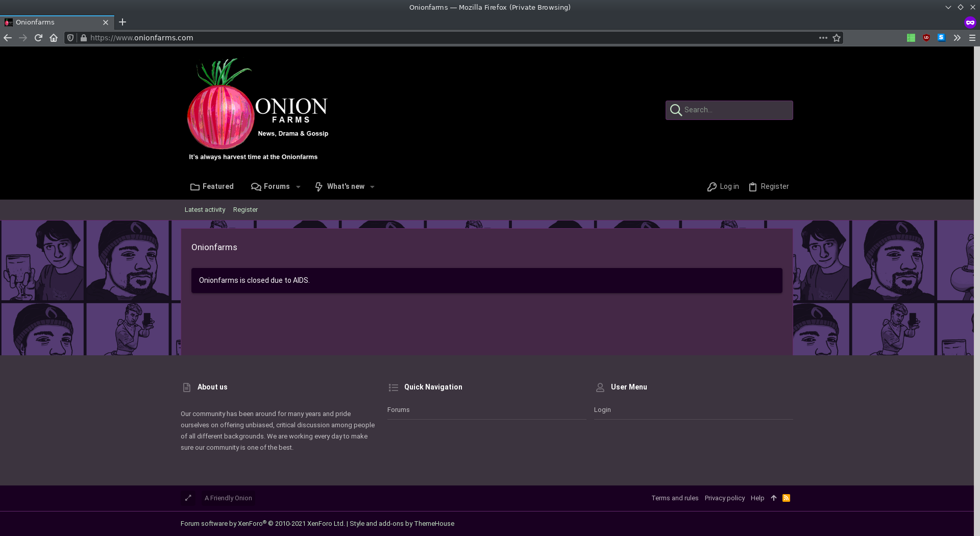Open the orange RSS feed icon

[787, 498]
